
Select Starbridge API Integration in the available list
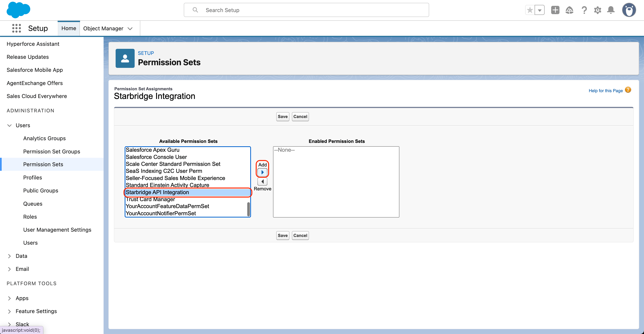click(188, 192)
